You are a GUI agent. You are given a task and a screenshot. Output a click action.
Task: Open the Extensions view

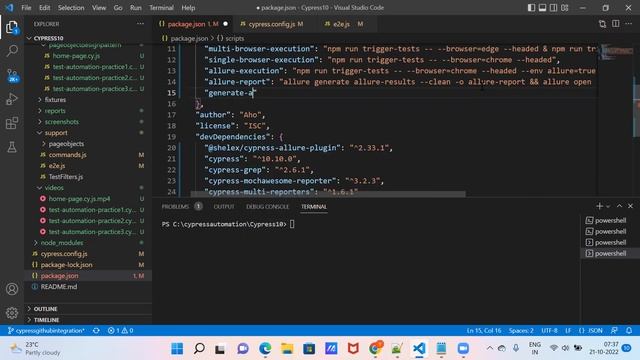pyautogui.click(x=12, y=123)
